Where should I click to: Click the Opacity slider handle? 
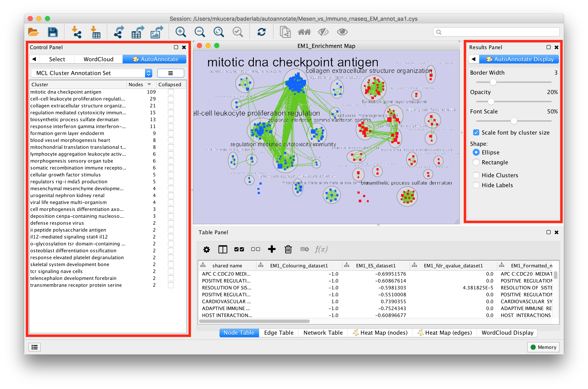coord(491,102)
